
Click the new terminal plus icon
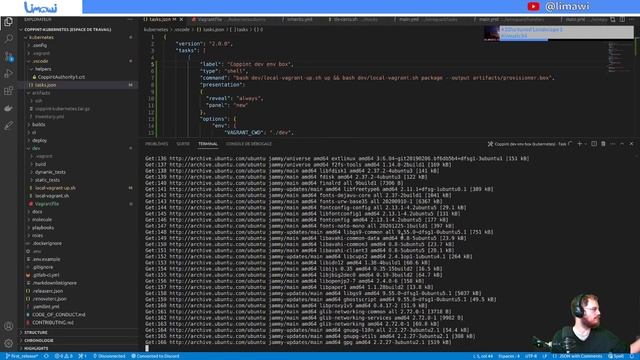[x=579, y=144]
